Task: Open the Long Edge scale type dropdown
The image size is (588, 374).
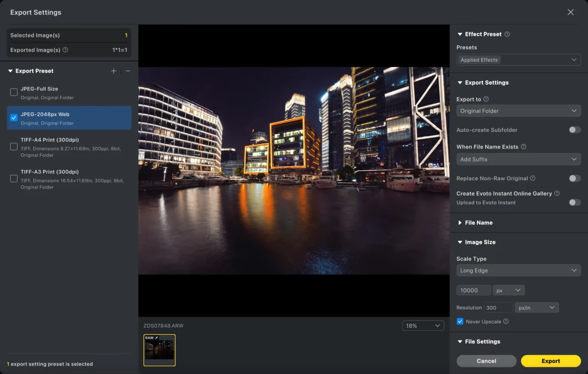Action: pyautogui.click(x=518, y=271)
